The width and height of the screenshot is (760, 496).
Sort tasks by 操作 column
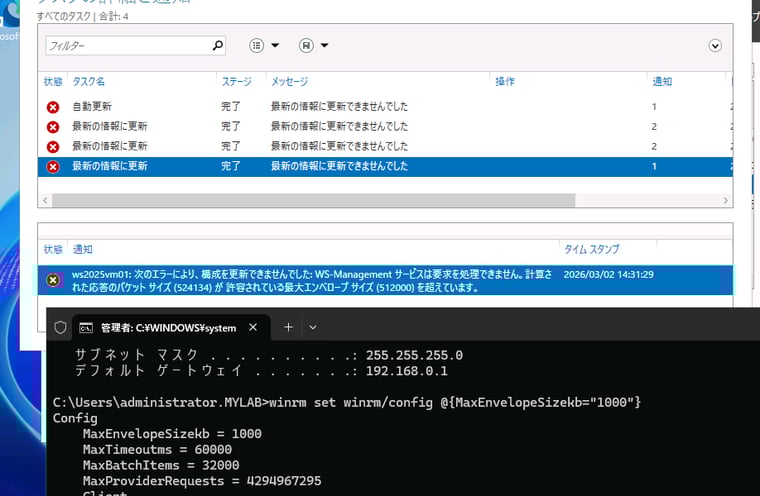pos(505,81)
